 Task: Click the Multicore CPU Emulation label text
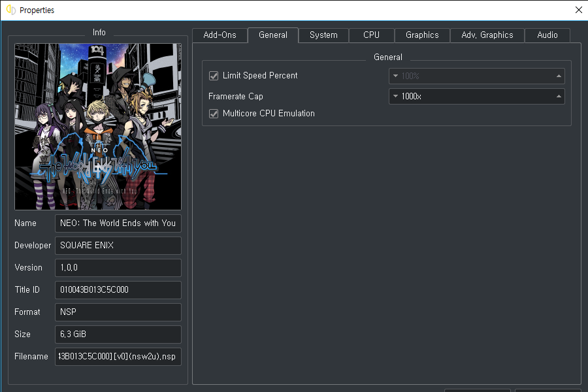[x=269, y=113]
